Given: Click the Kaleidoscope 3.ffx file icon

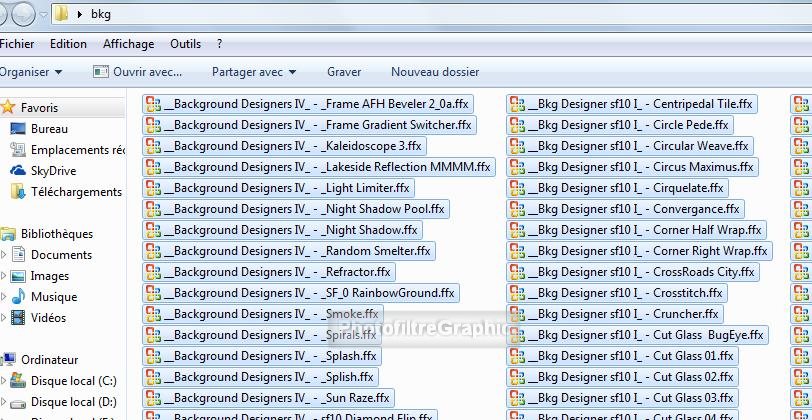Looking at the screenshot, I should (153, 146).
